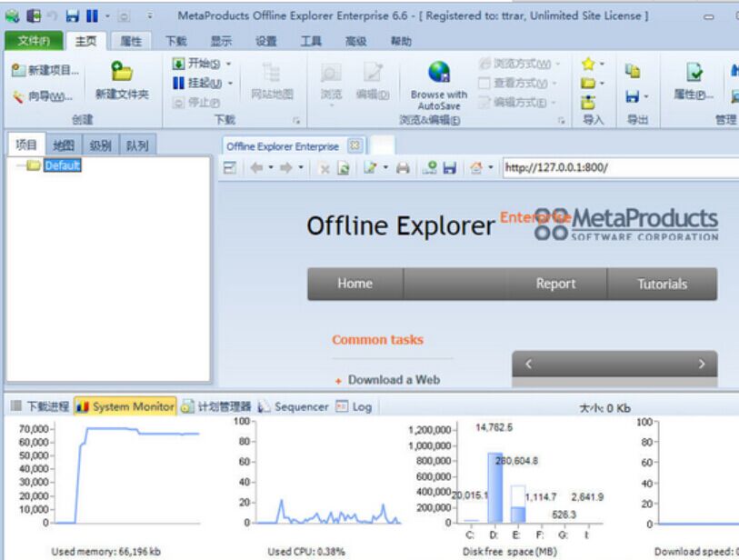
Task: Open the edit pencil dropdown arrow
Action: point(385,168)
